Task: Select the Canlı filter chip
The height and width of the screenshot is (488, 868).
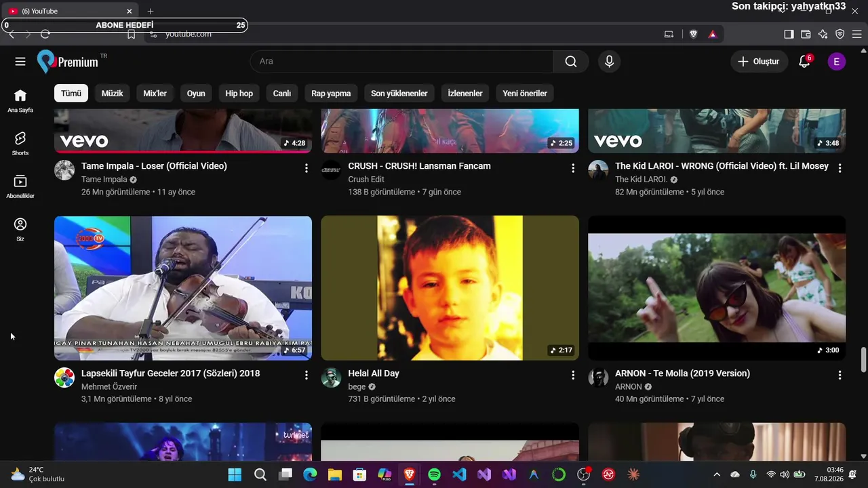Action: click(x=282, y=94)
